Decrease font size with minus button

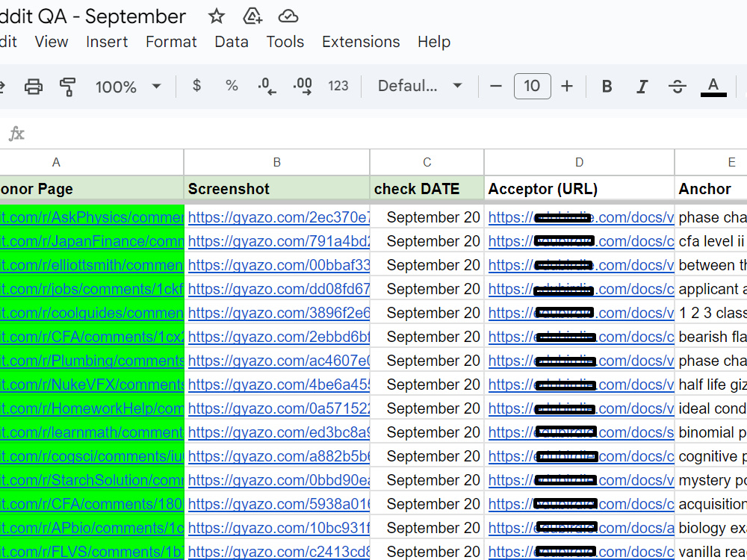point(496,86)
